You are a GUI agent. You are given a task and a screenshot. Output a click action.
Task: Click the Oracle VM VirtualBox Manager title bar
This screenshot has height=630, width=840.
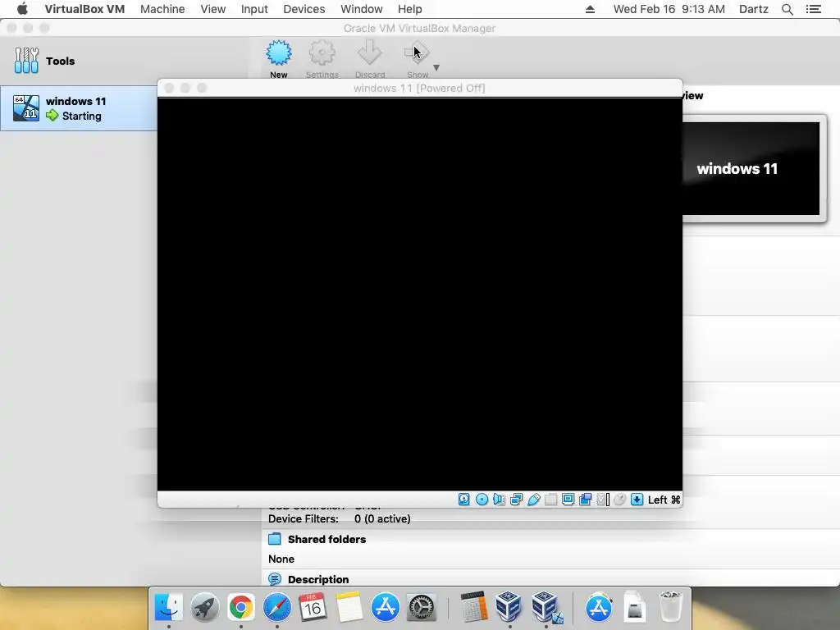pos(419,28)
